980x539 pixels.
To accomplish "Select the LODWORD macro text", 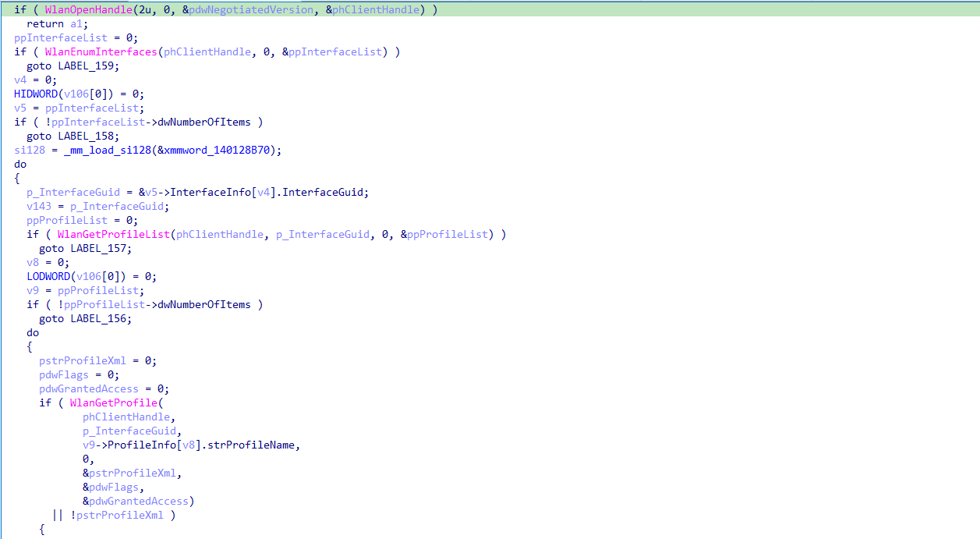I will [48, 276].
